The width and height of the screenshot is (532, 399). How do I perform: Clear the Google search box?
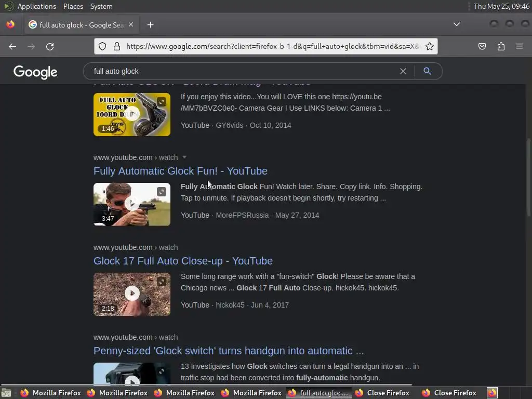(403, 71)
